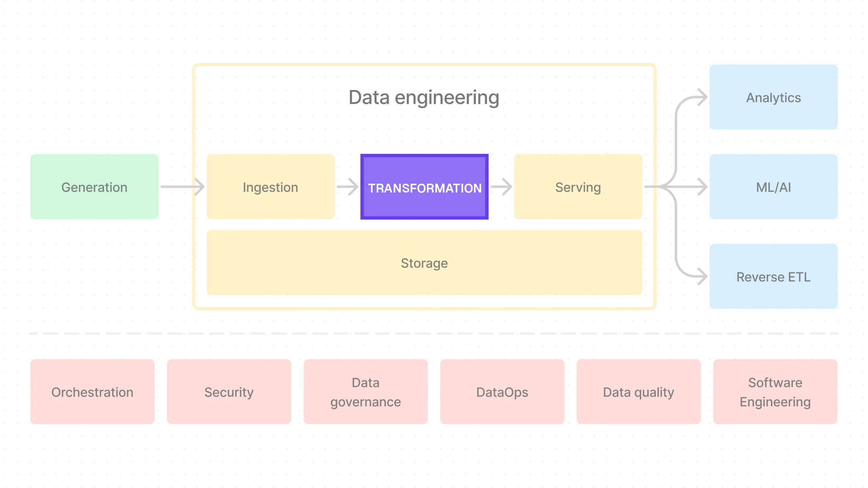Select the Data engineering title label
868x488 pixels.
point(424,98)
